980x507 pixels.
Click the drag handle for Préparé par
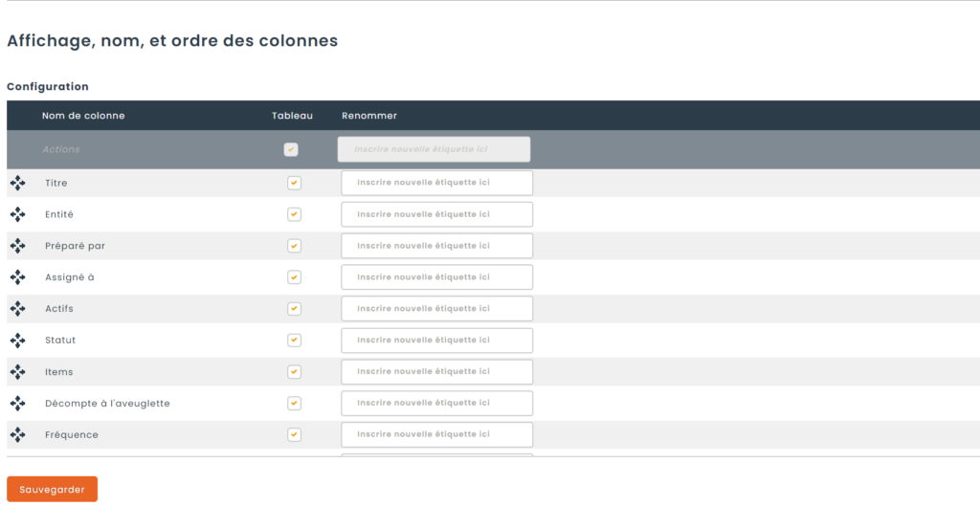point(17,246)
